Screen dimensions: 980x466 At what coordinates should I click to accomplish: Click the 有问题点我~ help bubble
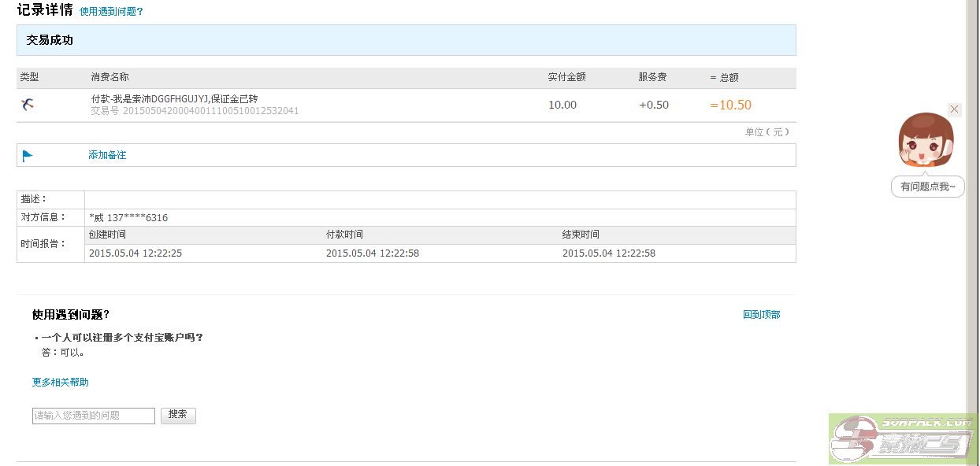click(927, 187)
